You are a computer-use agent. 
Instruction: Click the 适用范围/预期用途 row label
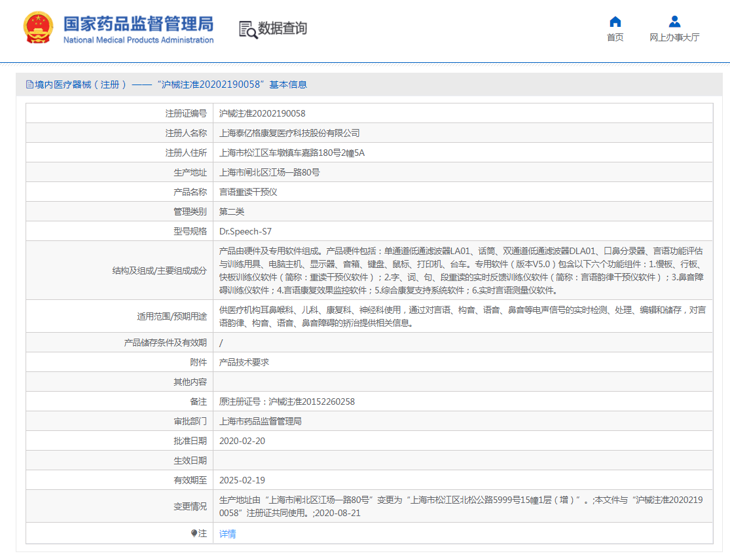[172, 316]
